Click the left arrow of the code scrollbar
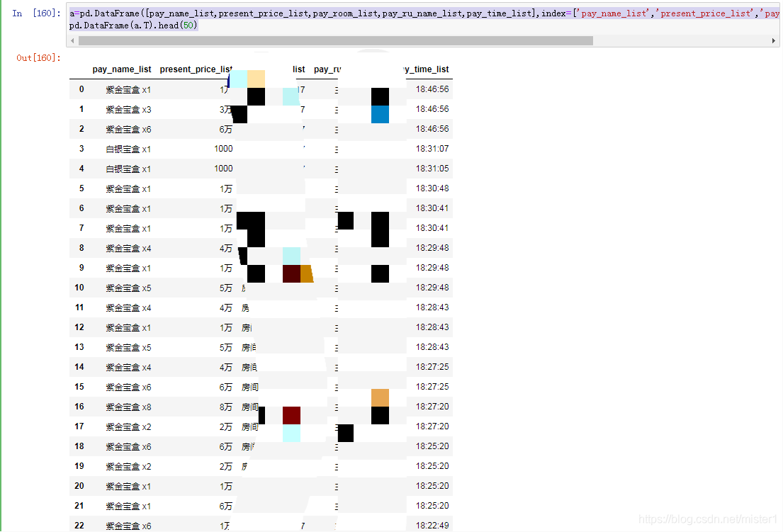The height and width of the screenshot is (532, 783). [72, 41]
